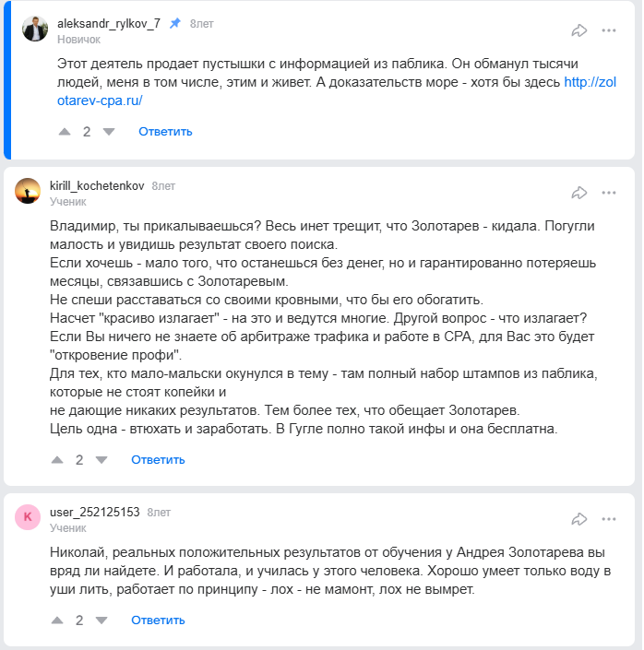Click the pin icon beside aleksandr_rylkov_7

coord(175,23)
